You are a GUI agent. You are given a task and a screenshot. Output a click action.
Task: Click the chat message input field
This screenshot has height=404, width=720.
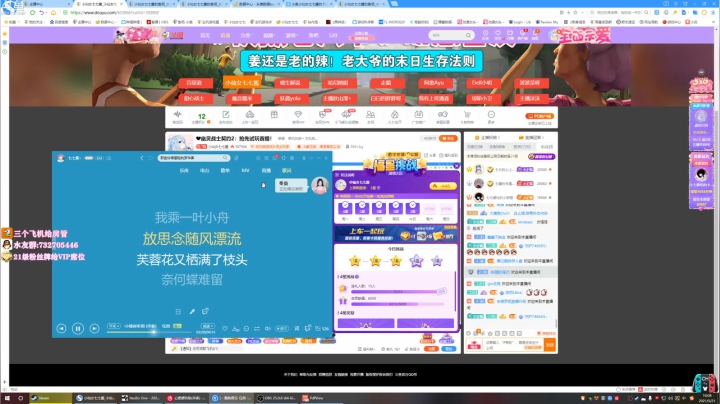point(514,344)
